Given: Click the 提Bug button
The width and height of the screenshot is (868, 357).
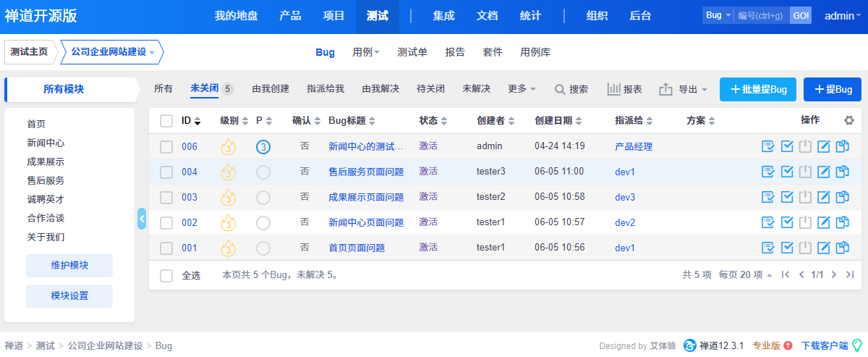Looking at the screenshot, I should pyautogui.click(x=833, y=89).
